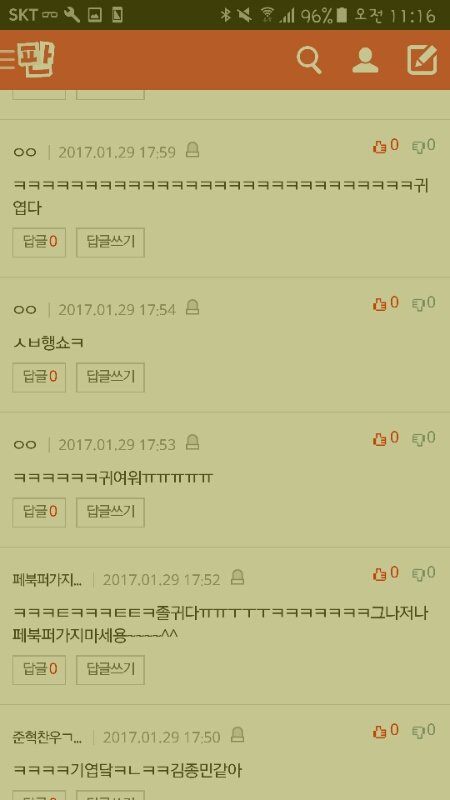Report the 17:52 comment via siren icon
Screen dimensions: 450x800
click(x=237, y=578)
